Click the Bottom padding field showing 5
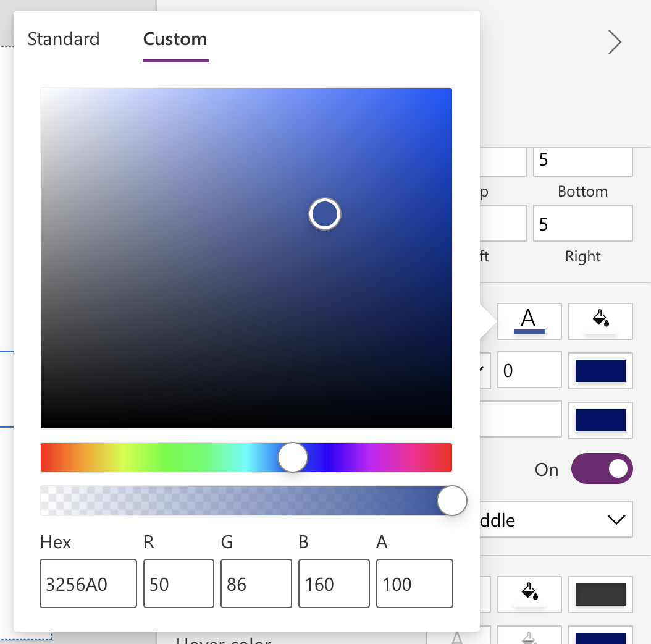The height and width of the screenshot is (644, 651). (582, 161)
